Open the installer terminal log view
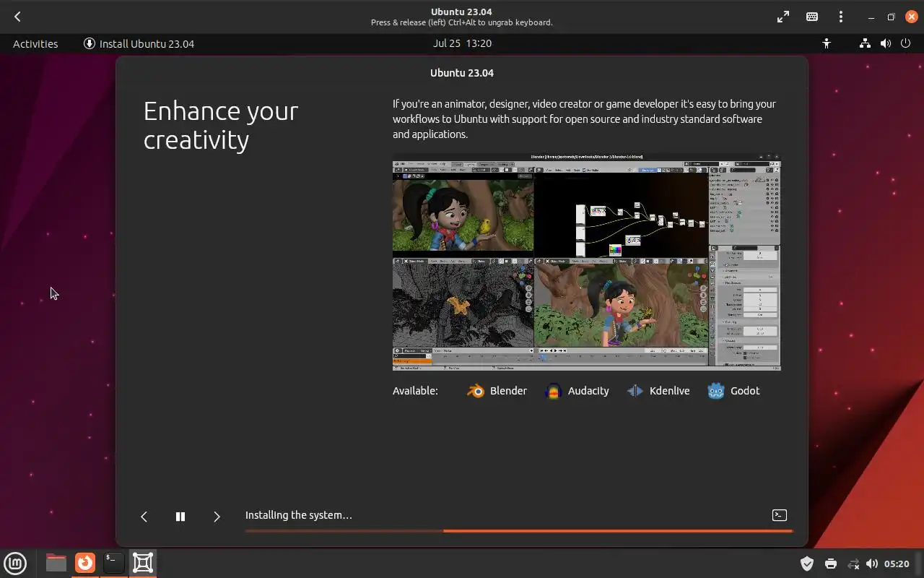 (780, 515)
